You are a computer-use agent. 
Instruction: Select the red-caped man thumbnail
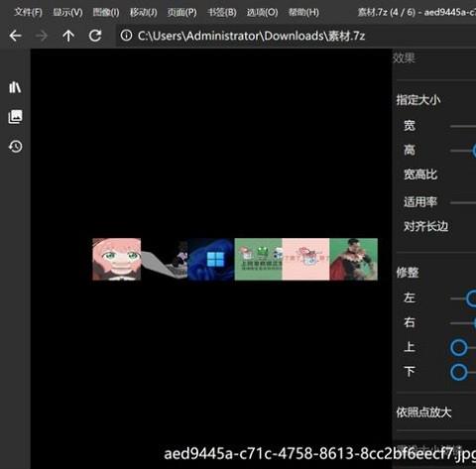353,259
